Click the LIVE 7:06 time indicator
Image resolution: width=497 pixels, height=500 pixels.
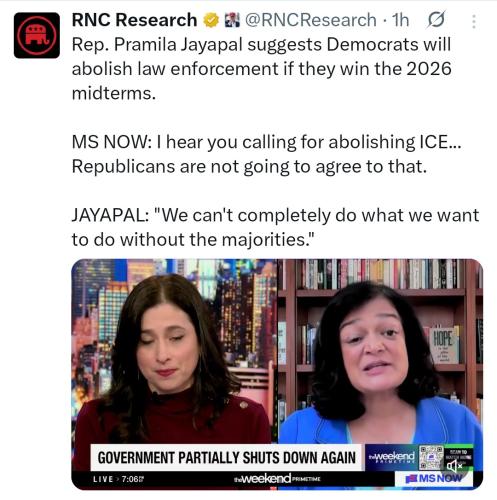click(118, 479)
